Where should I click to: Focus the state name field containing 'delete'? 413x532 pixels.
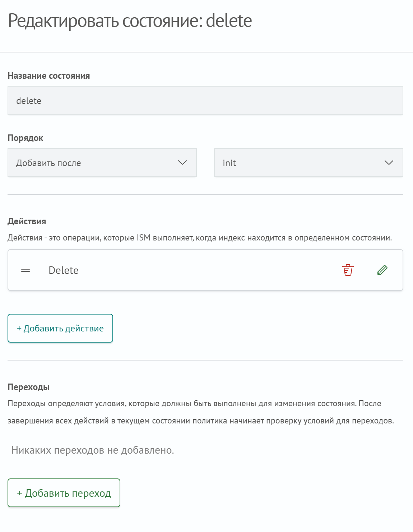coord(205,101)
